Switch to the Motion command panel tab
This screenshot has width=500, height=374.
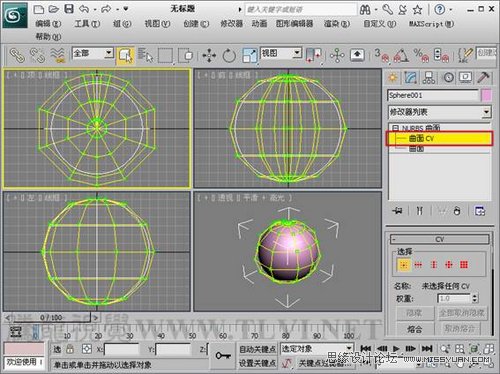[448, 77]
